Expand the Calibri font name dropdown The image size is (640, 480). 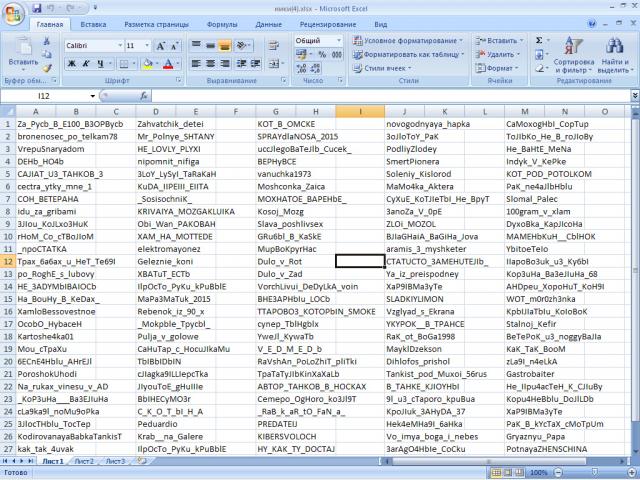point(118,46)
